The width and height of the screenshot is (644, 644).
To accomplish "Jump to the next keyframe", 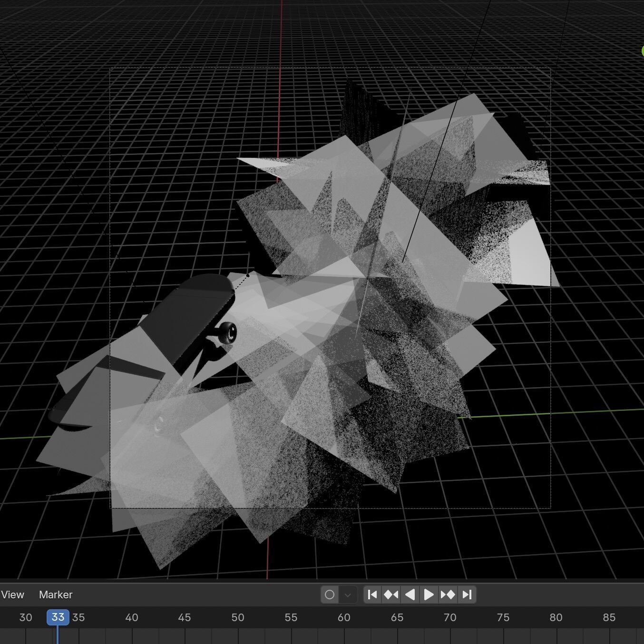I will tap(448, 595).
